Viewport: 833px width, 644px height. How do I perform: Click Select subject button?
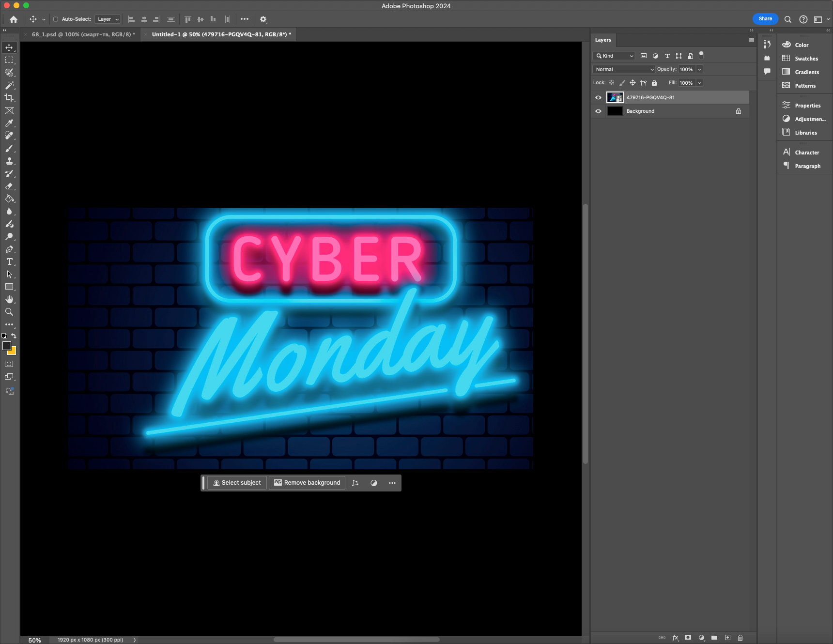(237, 483)
